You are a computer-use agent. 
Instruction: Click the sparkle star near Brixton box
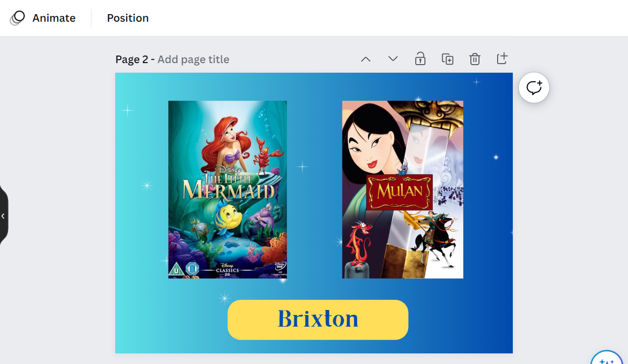[225, 298]
